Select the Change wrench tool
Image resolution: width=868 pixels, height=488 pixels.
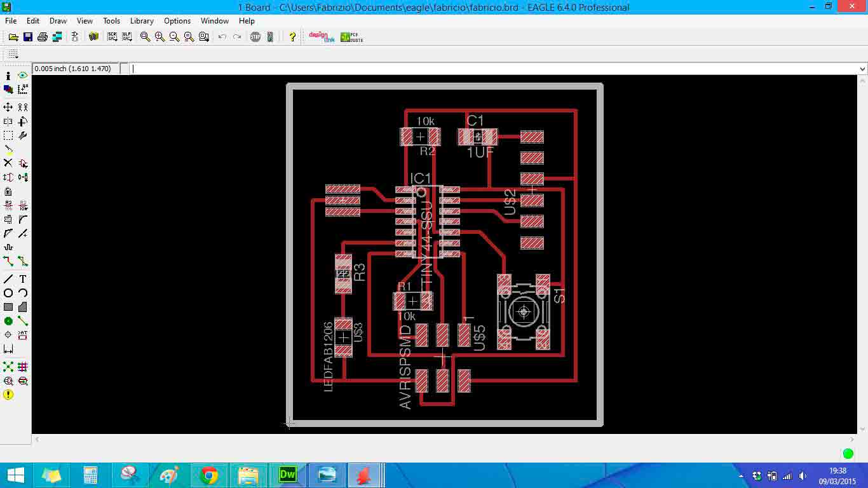(23, 135)
